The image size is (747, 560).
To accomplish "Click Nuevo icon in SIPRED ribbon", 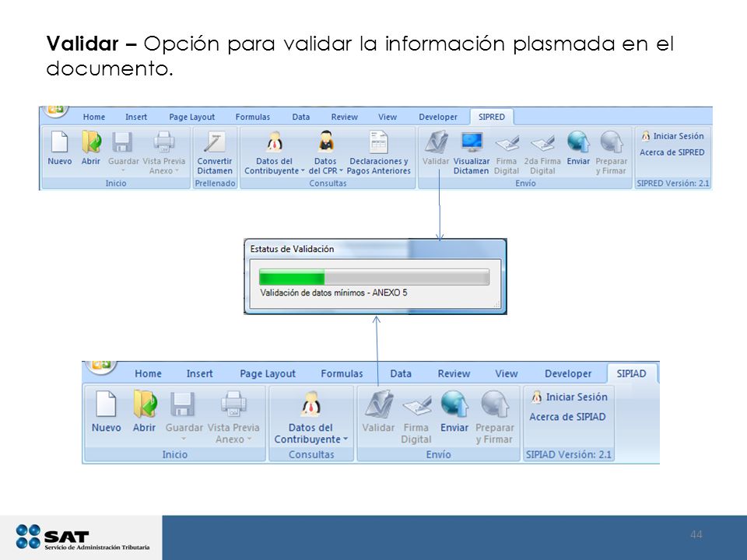I will tap(59, 148).
